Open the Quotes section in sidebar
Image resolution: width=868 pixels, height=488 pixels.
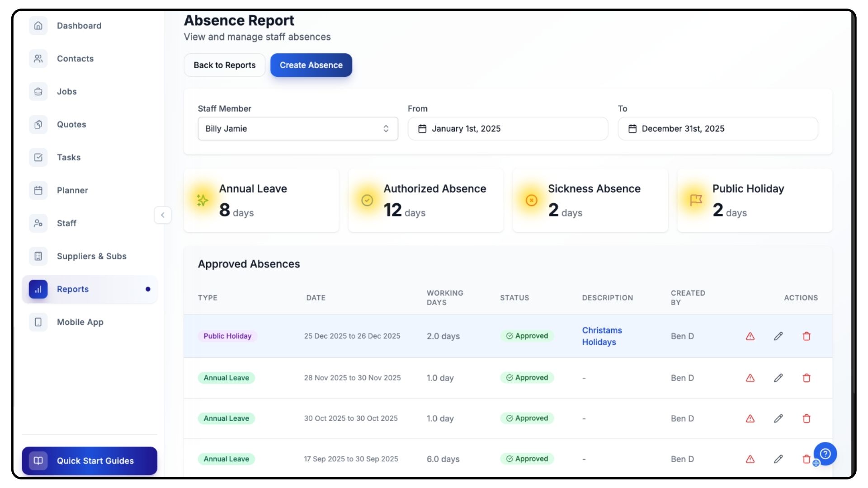pyautogui.click(x=71, y=124)
